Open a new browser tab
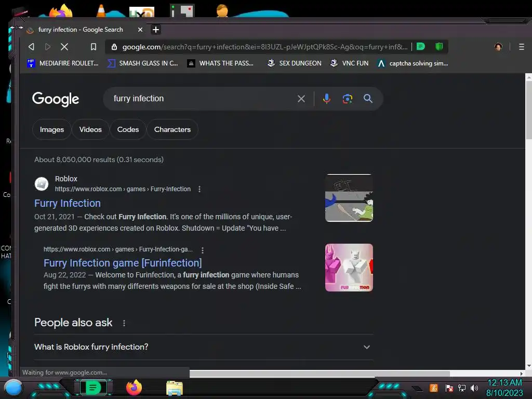Image resolution: width=532 pixels, height=399 pixels. [x=156, y=30]
